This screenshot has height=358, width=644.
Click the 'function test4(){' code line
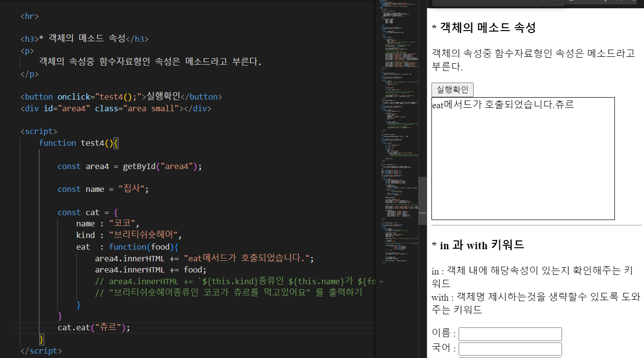point(79,143)
